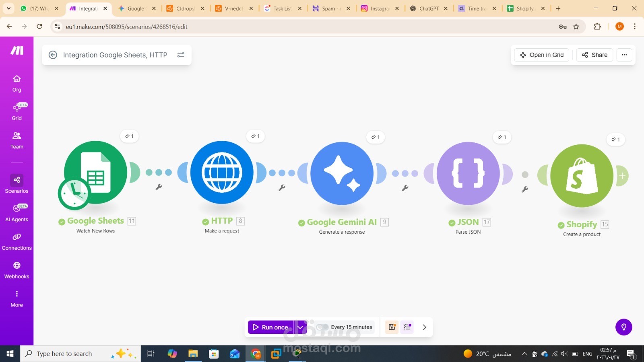Click the wrench between Google Sheets and HTTP

[x=159, y=187]
